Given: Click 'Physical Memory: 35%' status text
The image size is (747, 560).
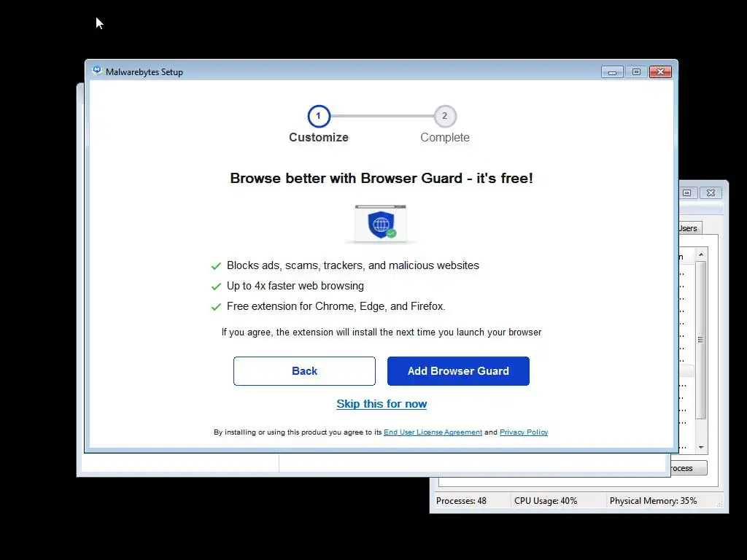Looking at the screenshot, I should (653, 501).
